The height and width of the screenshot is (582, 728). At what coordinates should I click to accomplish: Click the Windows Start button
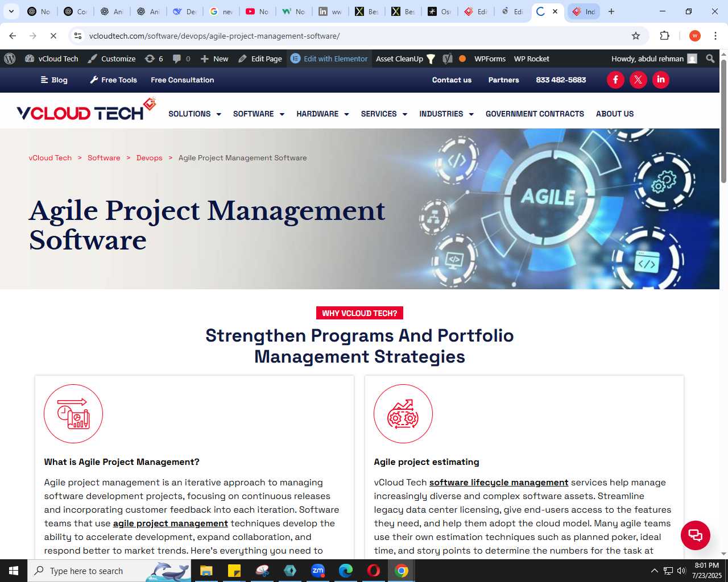pos(14,571)
